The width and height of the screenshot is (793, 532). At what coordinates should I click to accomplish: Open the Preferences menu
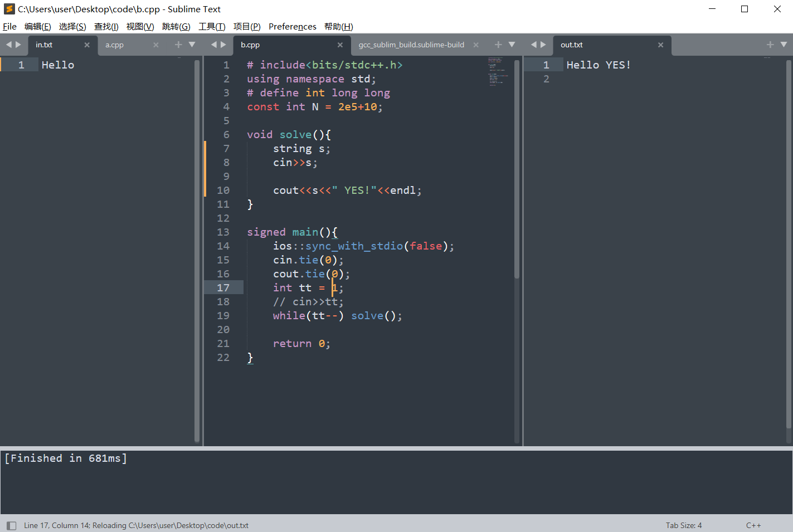click(x=292, y=27)
